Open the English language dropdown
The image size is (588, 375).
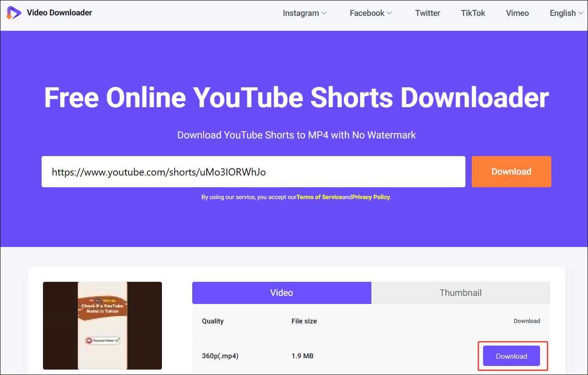566,13
